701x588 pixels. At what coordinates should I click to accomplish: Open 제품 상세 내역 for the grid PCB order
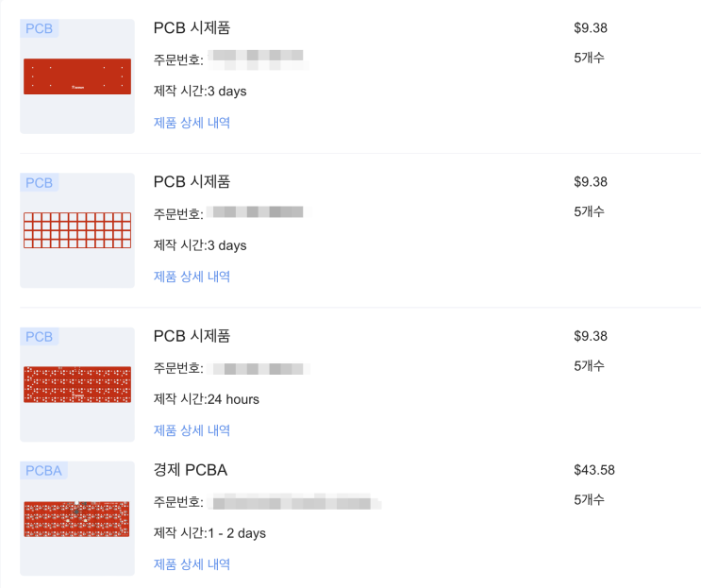coord(192,277)
